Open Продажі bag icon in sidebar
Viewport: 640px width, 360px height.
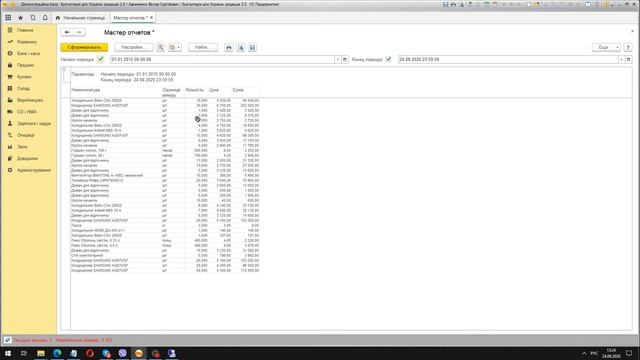[x=10, y=65]
